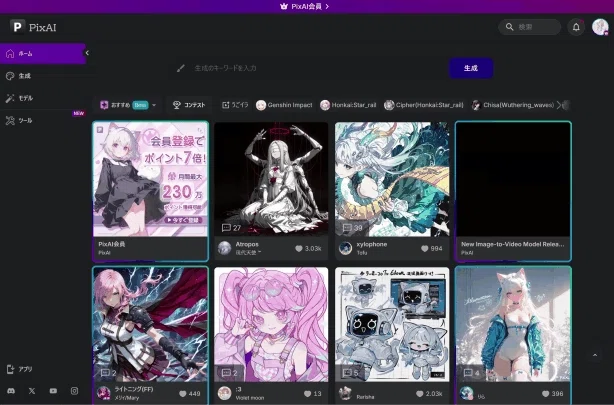Open モデル in the sidebar

pyautogui.click(x=43, y=98)
